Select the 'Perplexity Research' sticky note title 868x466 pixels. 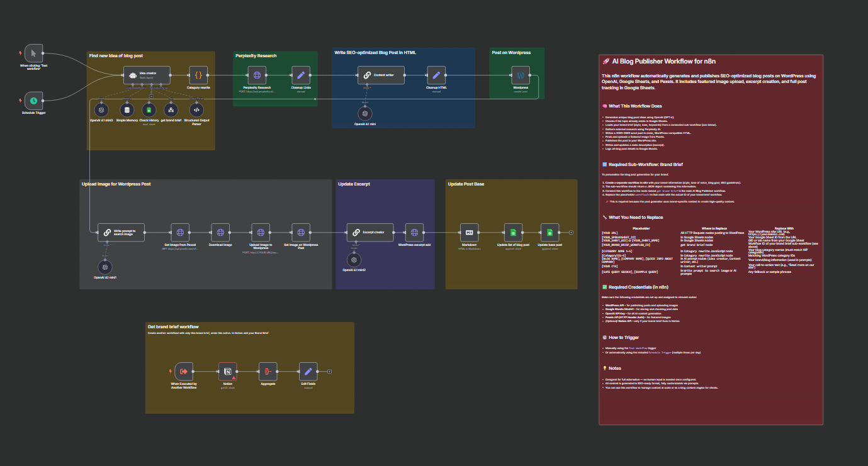256,56
